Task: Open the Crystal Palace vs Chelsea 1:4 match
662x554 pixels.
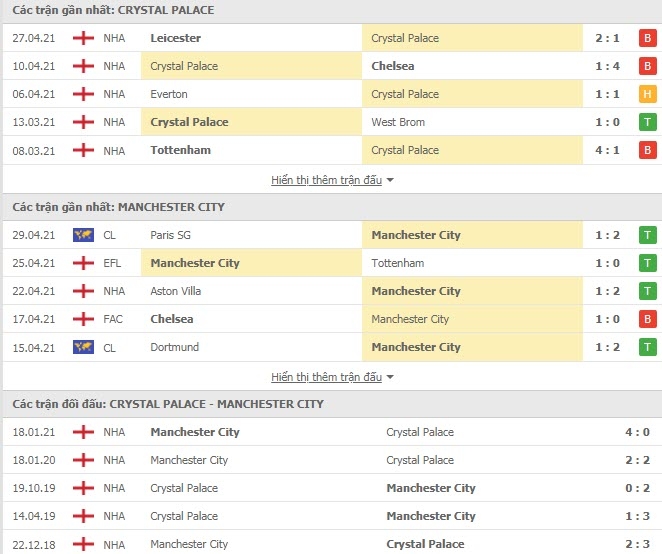Action: [332, 66]
